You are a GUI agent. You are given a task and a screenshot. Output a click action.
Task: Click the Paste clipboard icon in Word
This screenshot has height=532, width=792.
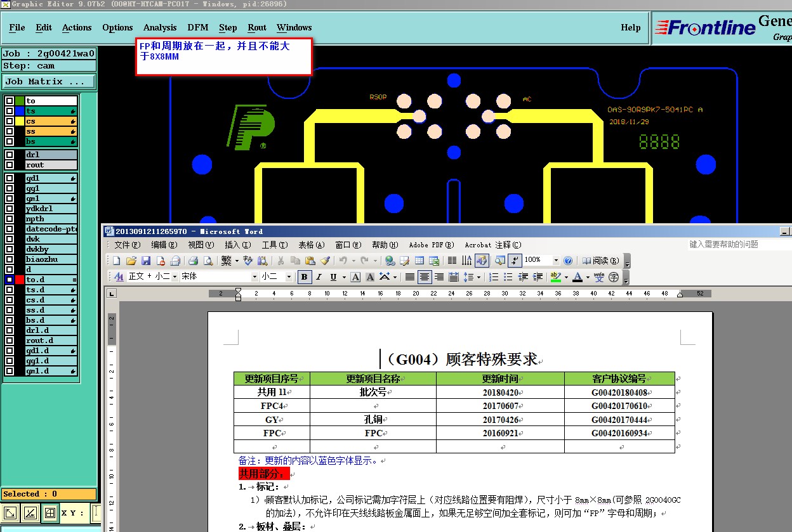tap(310, 261)
